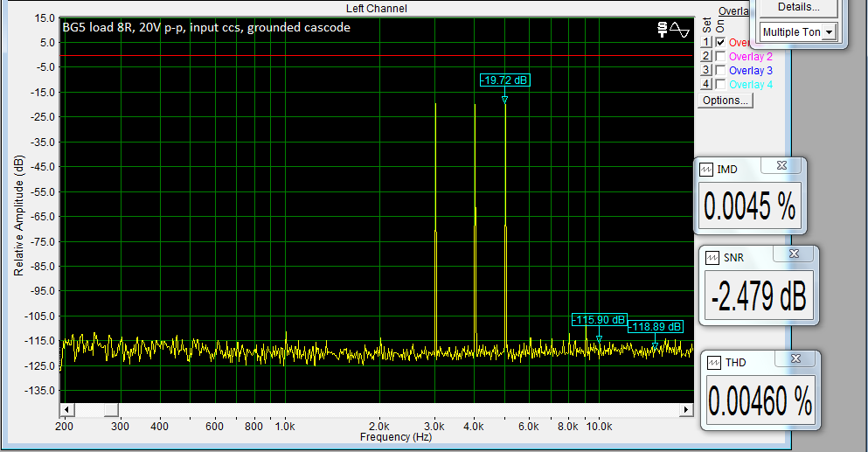868x452 pixels.
Task: Click the 0.00460 % THD reading
Action: coord(760,400)
